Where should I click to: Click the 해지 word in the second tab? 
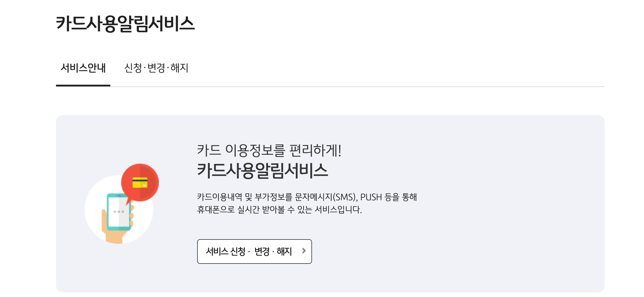179,68
